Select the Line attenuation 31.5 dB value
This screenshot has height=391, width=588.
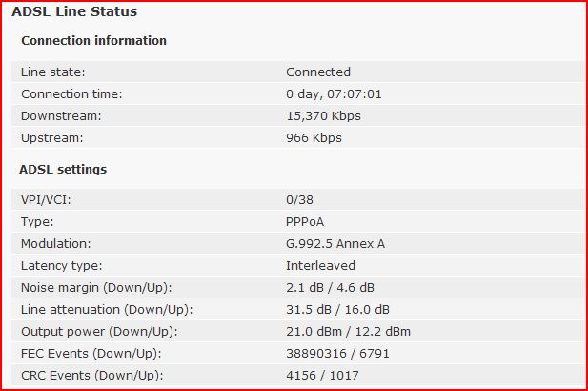(309, 310)
